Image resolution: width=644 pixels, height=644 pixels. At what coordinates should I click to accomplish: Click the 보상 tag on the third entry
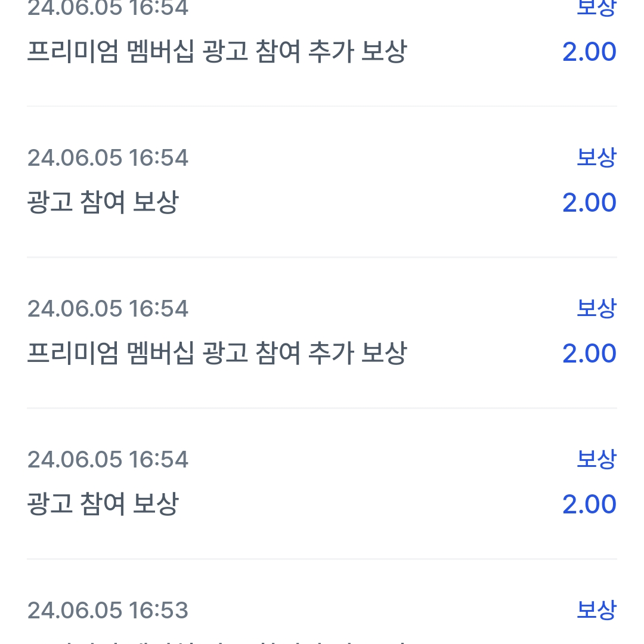[x=595, y=308]
